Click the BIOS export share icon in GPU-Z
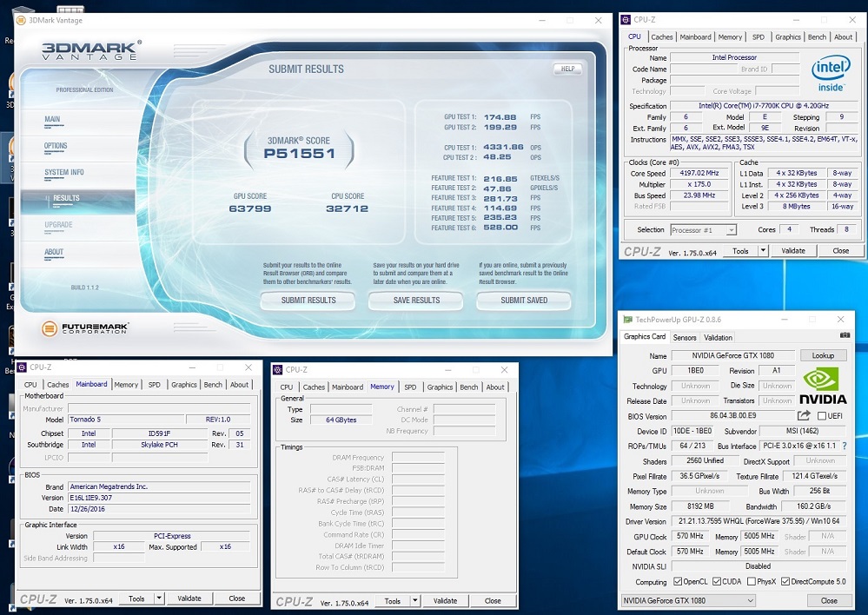The image size is (868, 615). [x=804, y=416]
